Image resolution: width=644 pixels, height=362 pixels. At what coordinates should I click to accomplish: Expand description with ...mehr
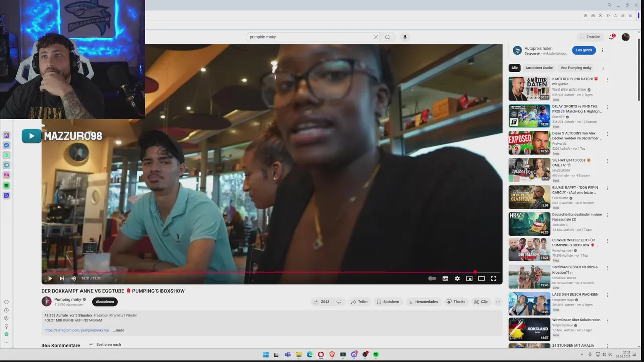click(119, 330)
